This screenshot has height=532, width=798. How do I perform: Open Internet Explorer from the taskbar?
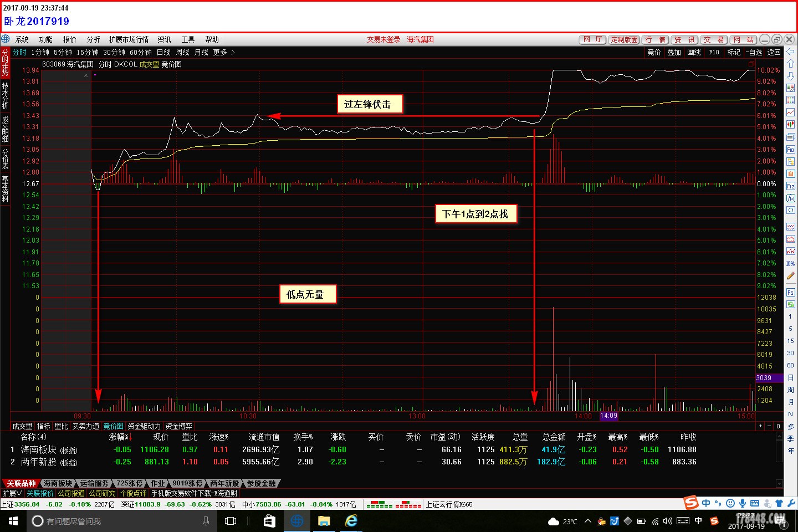pyautogui.click(x=351, y=521)
